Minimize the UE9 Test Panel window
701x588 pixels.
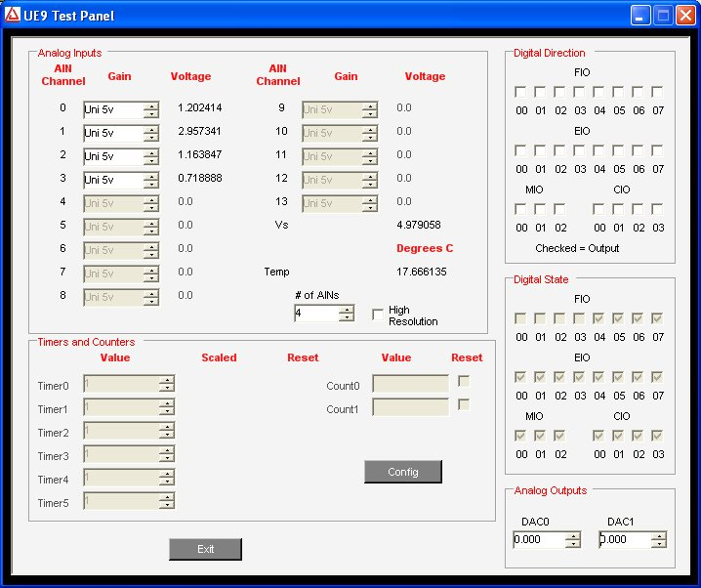tap(640, 15)
